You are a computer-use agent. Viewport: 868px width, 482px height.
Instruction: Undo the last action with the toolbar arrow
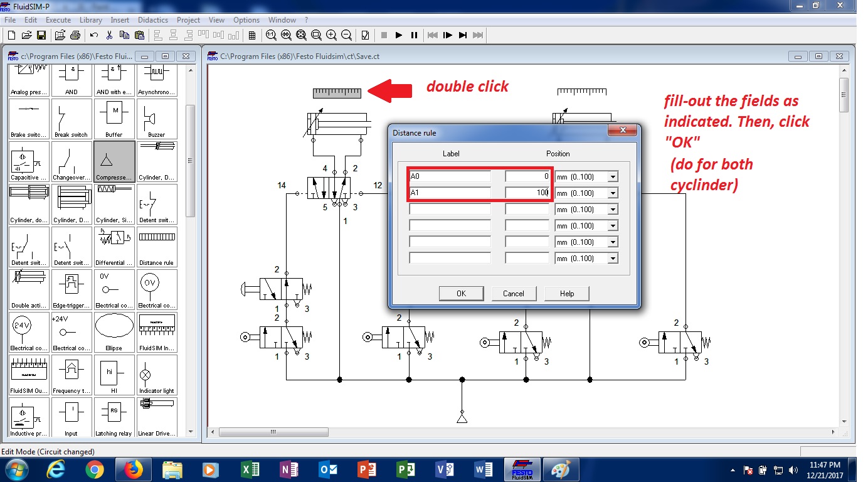click(x=94, y=35)
